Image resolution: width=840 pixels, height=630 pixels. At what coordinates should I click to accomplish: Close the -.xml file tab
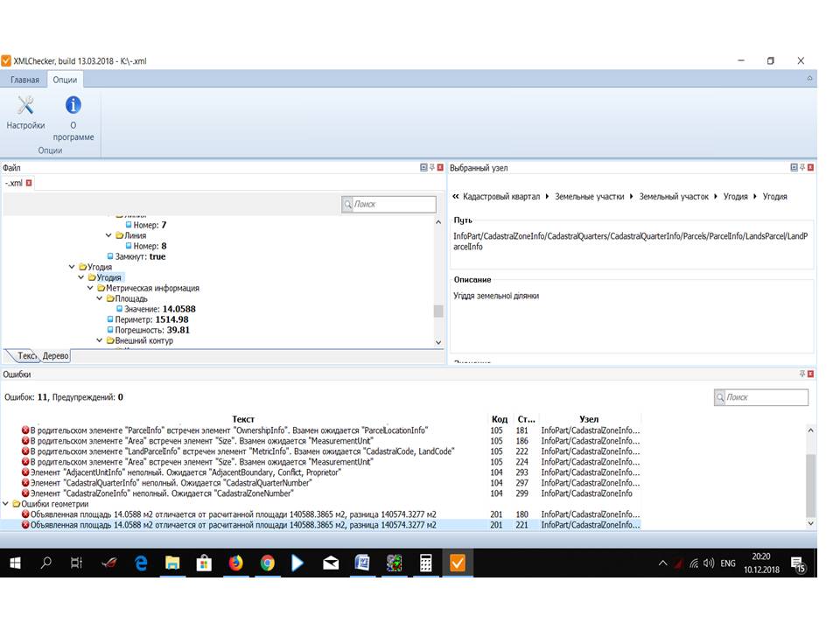pyautogui.click(x=29, y=183)
